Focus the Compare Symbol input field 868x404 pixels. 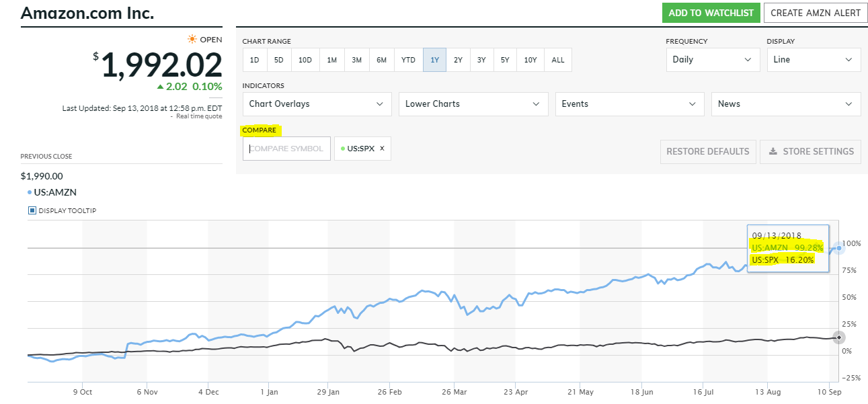287,149
